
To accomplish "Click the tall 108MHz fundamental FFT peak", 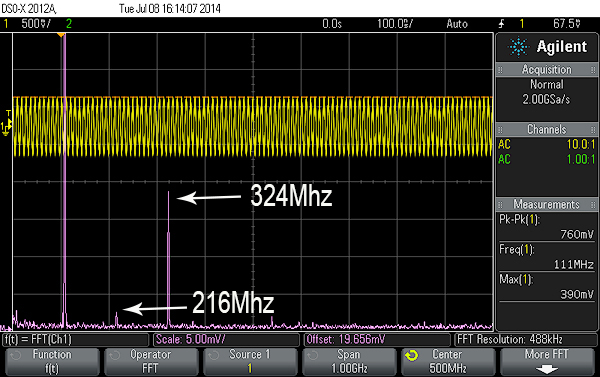I will [x=64, y=180].
